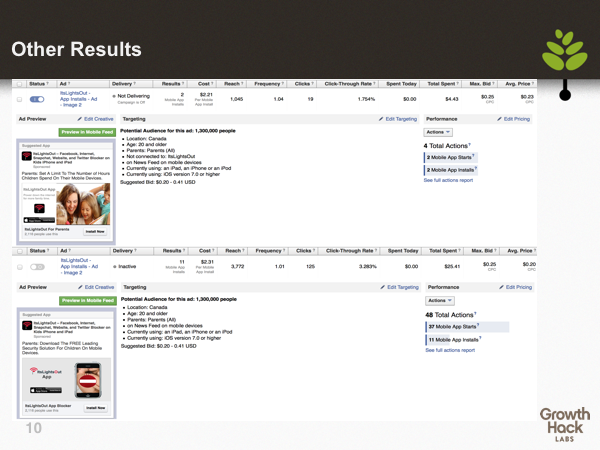Click the 'Not Delivering' delivery status
Viewport: 600px width, 450px height.
pyautogui.click(x=134, y=96)
